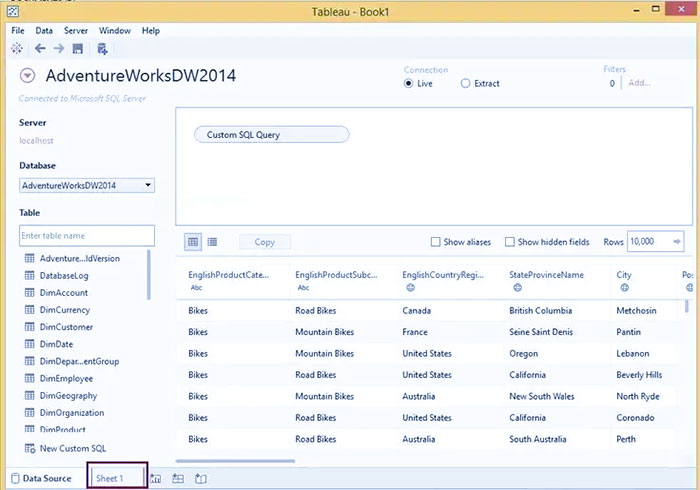This screenshot has height=490, width=700.
Task: Click New Custom SQL
Action: pos(73,448)
